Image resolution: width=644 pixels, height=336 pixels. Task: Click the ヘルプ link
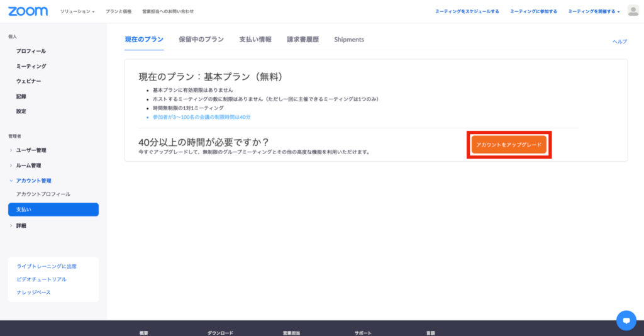(619, 42)
